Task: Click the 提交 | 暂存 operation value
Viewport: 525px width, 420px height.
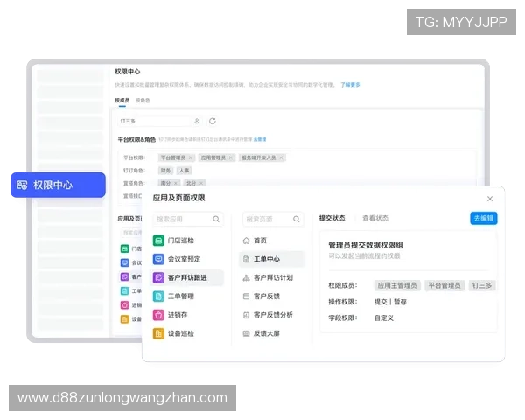Action: coord(390,302)
